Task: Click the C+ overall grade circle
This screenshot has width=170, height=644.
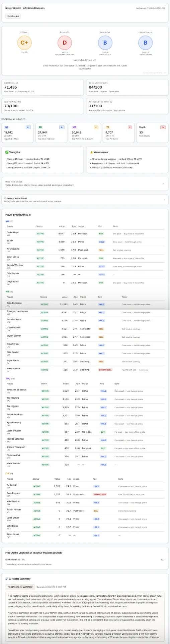Action: point(24,43)
